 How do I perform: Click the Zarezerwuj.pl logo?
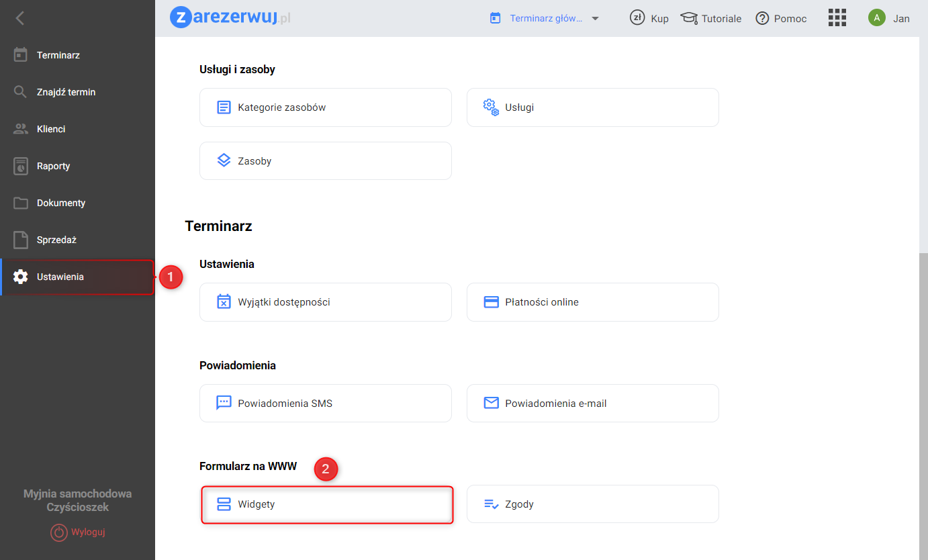(x=230, y=18)
